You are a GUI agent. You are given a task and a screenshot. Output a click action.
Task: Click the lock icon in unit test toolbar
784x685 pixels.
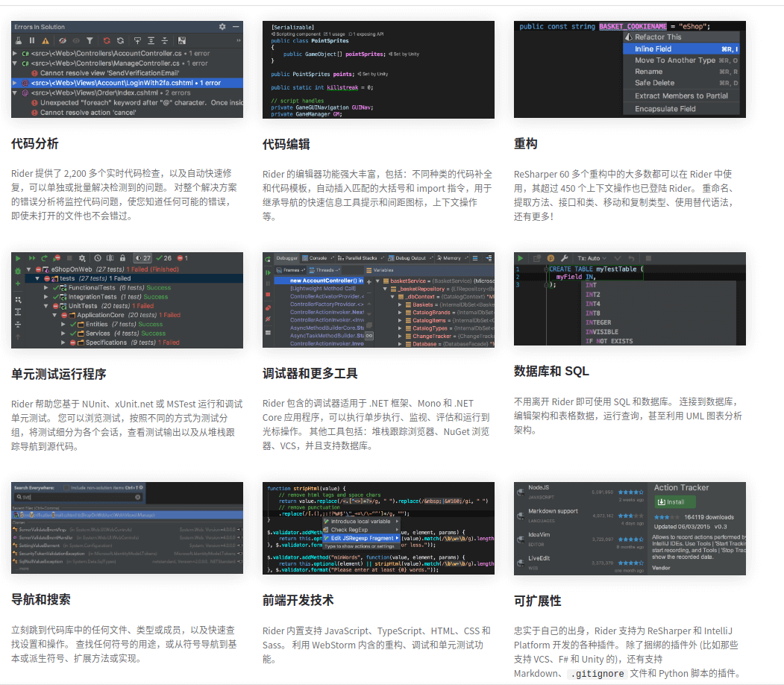(x=122, y=258)
